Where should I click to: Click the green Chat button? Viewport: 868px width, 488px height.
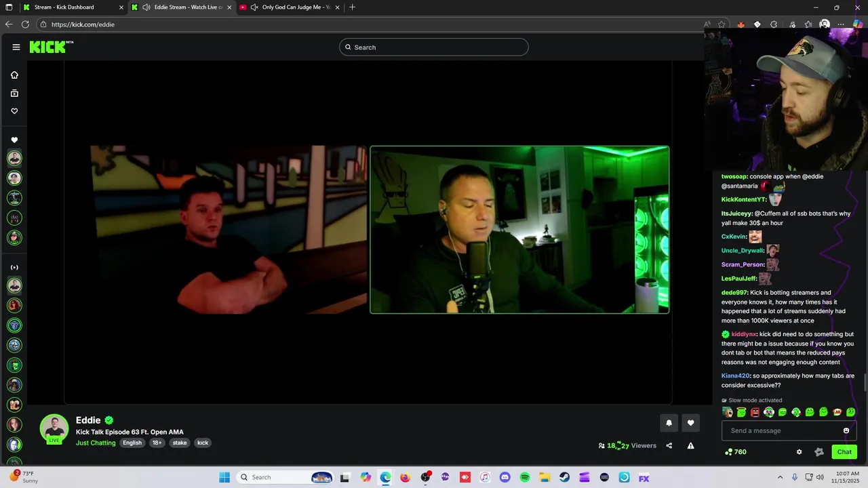[x=844, y=452]
